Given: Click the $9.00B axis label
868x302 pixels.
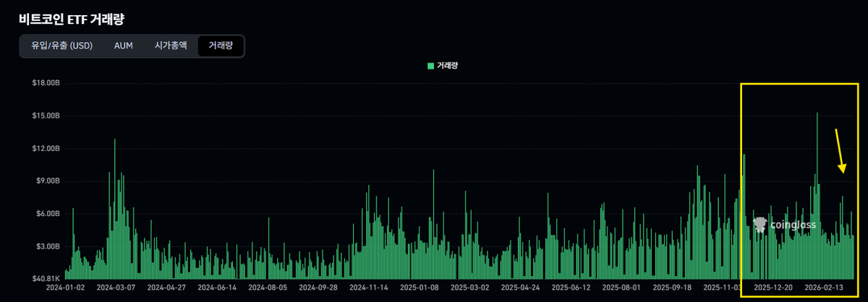Looking at the screenshot, I should 47,181.
